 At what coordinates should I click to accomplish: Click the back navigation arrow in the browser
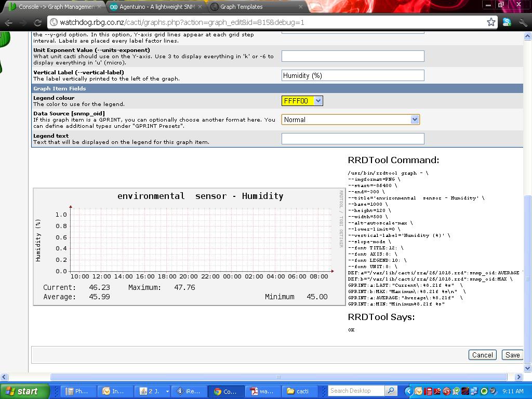(9, 22)
